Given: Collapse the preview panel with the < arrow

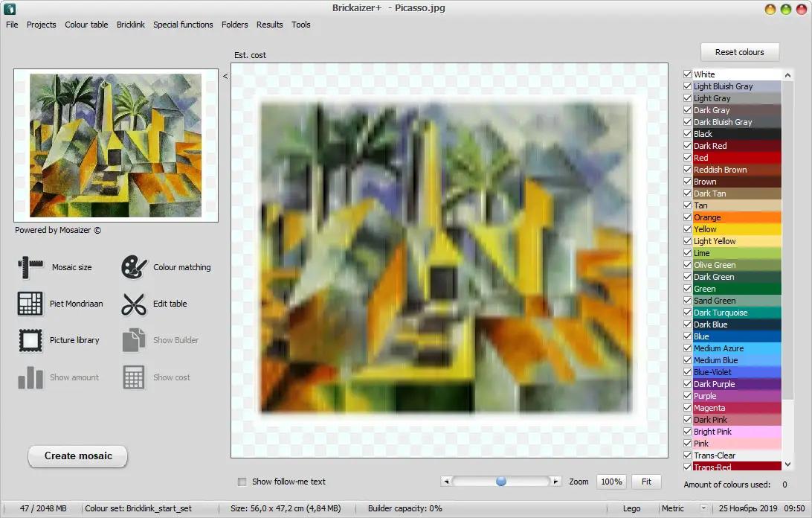Looking at the screenshot, I should (225, 75).
